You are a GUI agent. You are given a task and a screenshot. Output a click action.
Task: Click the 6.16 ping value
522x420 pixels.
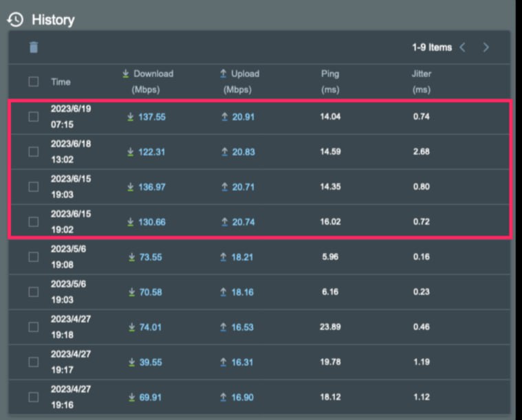click(330, 292)
